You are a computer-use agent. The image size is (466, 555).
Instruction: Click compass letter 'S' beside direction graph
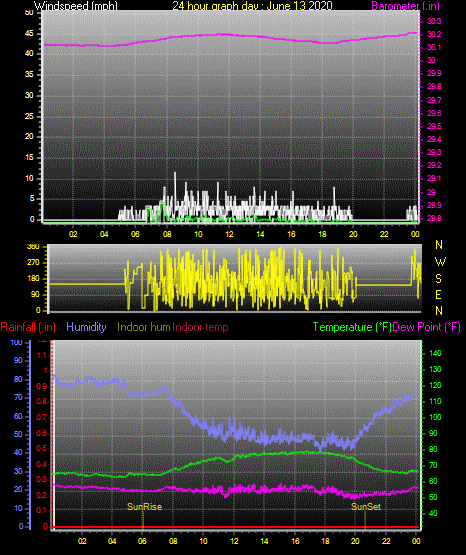(438, 279)
